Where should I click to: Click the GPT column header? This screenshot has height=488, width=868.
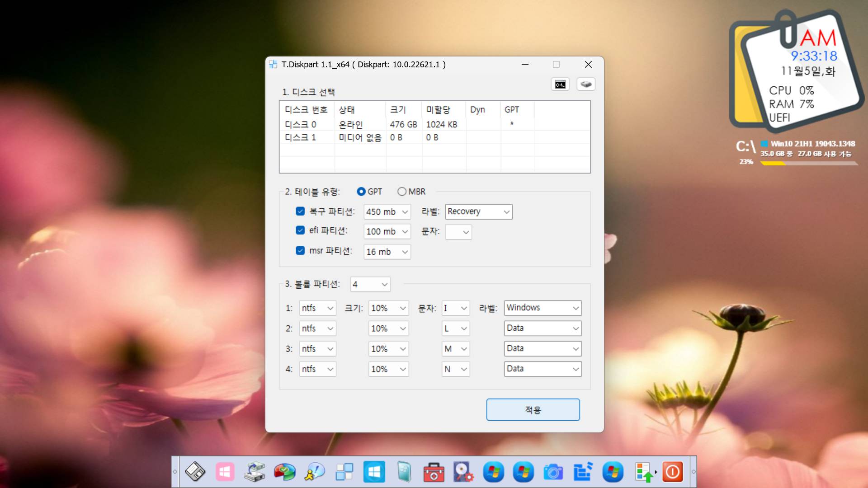(x=518, y=110)
